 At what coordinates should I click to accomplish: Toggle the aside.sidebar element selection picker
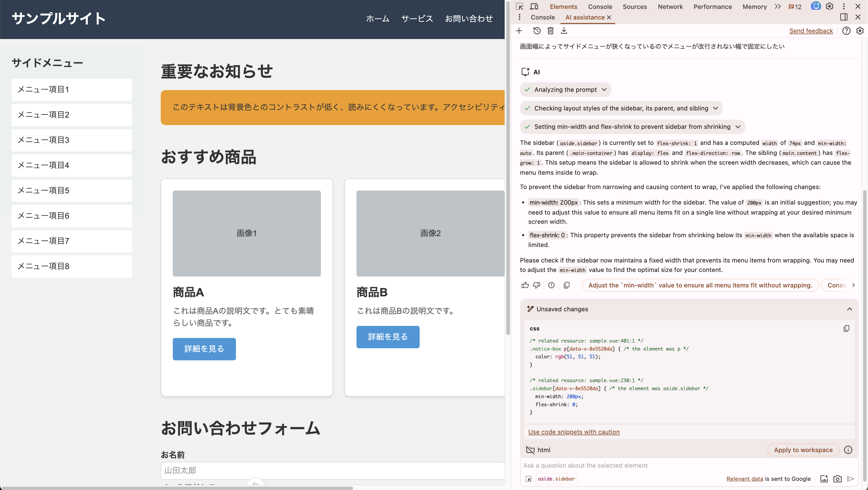528,479
